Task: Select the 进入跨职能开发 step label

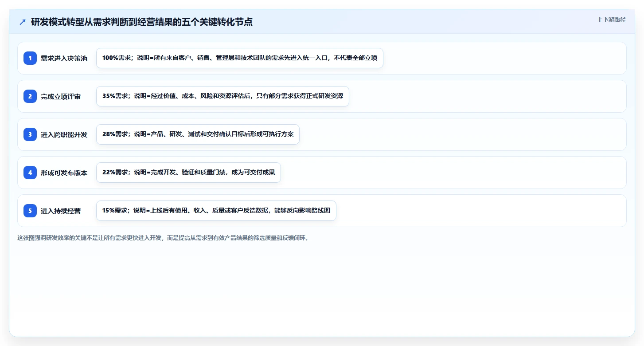Action: tap(64, 135)
